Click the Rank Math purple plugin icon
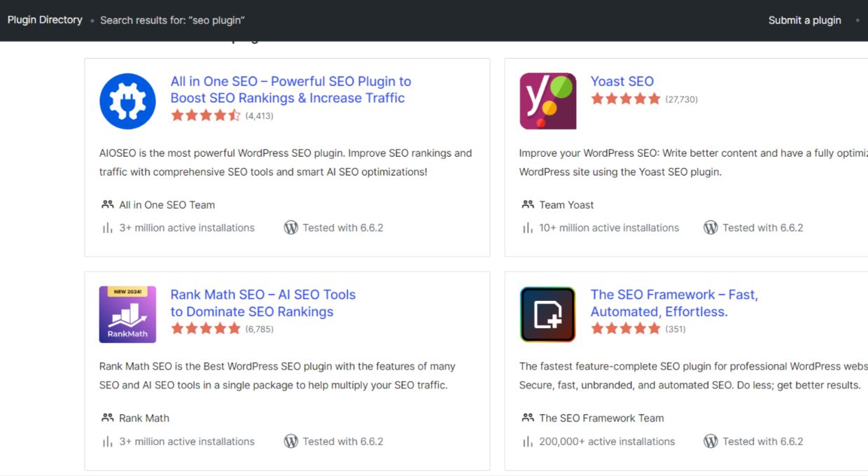 pyautogui.click(x=127, y=314)
